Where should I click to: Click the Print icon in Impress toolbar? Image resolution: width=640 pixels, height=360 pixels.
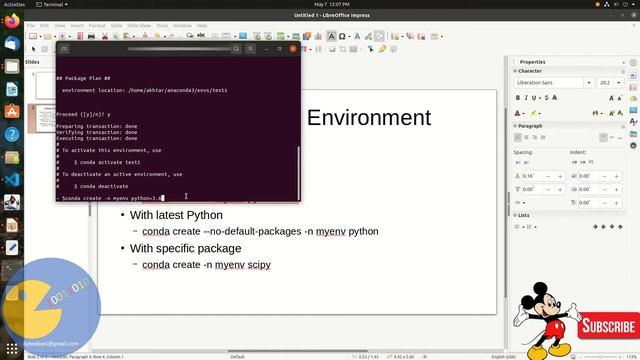pyautogui.click(x=91, y=36)
